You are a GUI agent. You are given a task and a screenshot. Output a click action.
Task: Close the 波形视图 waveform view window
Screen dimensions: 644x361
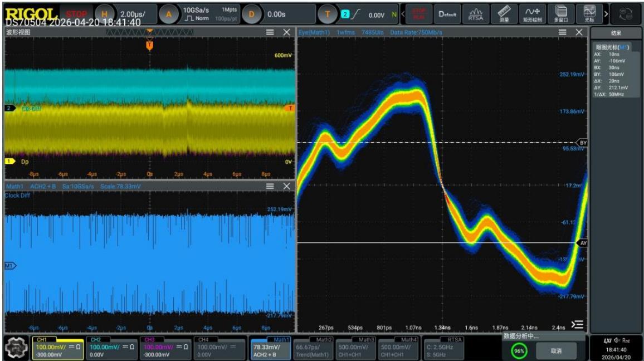tap(287, 32)
